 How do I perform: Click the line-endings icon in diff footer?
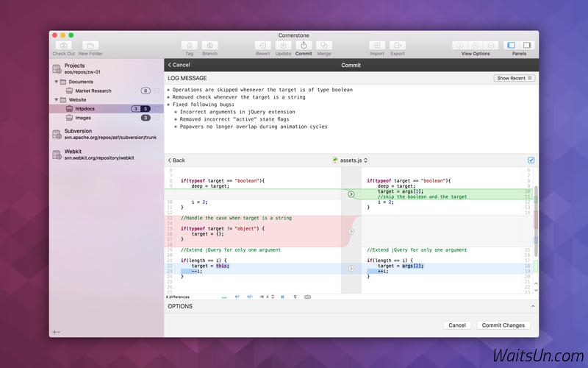237,297
